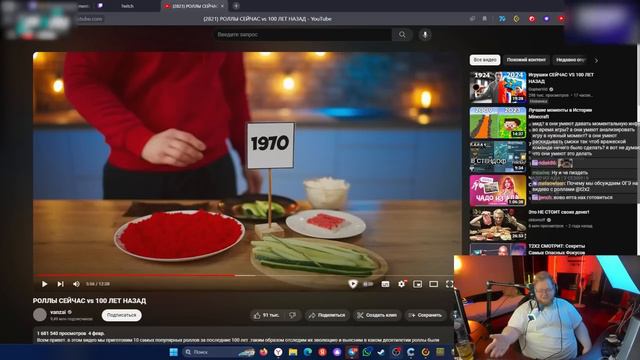Open T2X2 СМОТРИТ Секреты video title
The width and height of the screenshot is (640, 360).
pos(557,249)
